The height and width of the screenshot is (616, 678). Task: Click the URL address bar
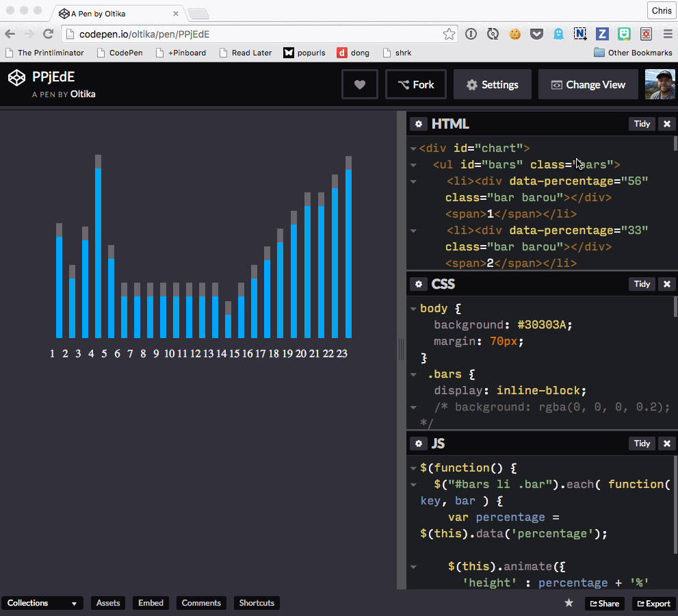click(259, 34)
